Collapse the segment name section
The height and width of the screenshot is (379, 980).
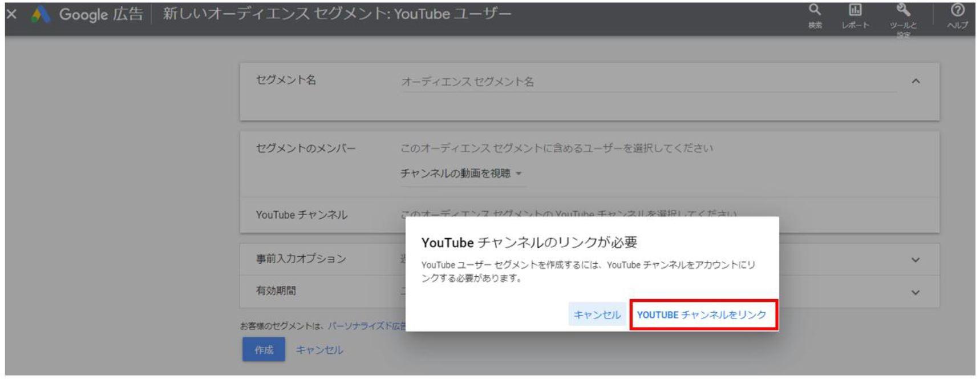click(916, 82)
